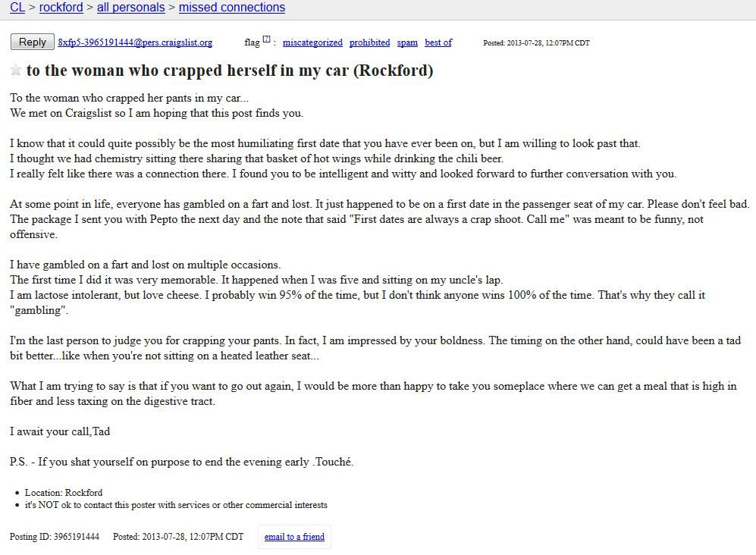The height and width of the screenshot is (555, 756).
Task: Click the "it's NOT ok to contact" notice
Action: pos(176,505)
